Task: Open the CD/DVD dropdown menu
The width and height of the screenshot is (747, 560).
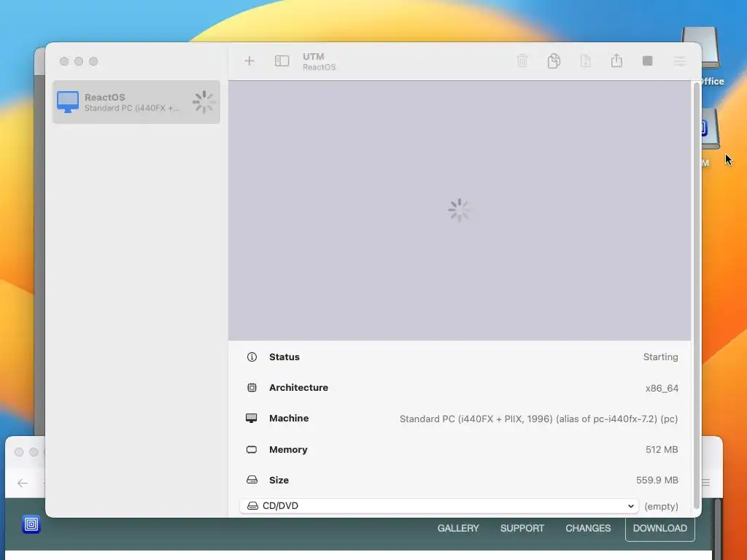Action: pos(438,506)
